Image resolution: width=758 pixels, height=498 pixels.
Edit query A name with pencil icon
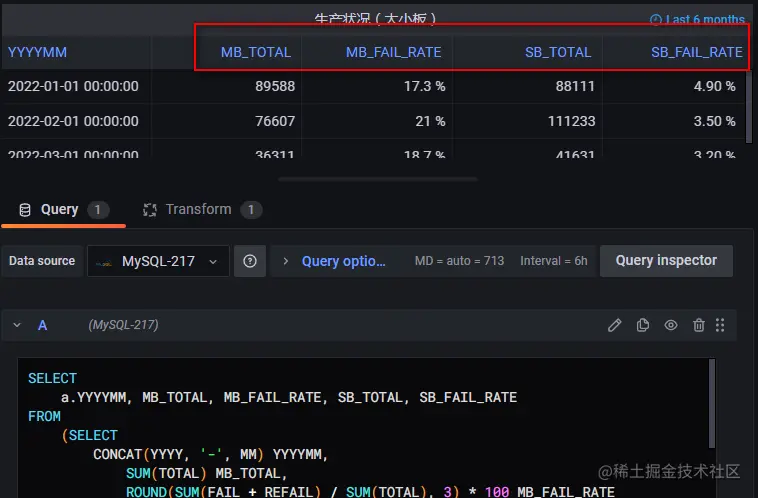pyautogui.click(x=614, y=325)
